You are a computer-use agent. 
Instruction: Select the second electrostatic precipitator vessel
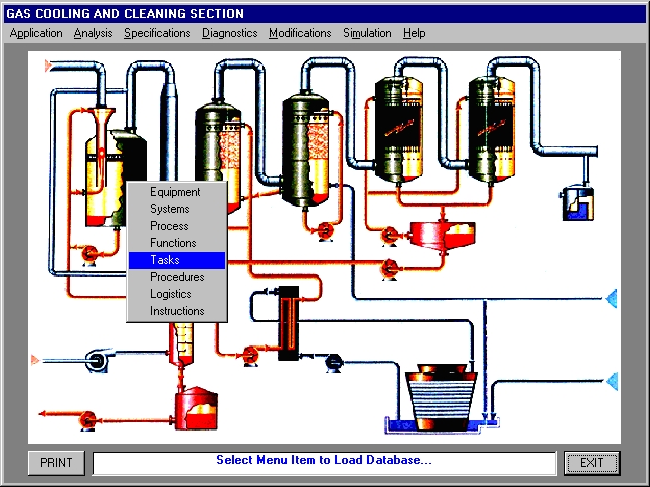[492, 130]
